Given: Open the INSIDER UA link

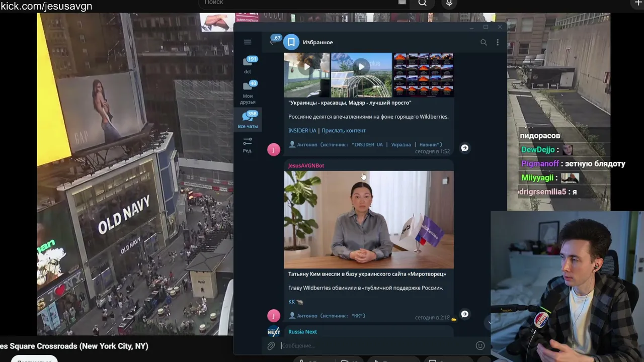Looking at the screenshot, I should click(302, 131).
